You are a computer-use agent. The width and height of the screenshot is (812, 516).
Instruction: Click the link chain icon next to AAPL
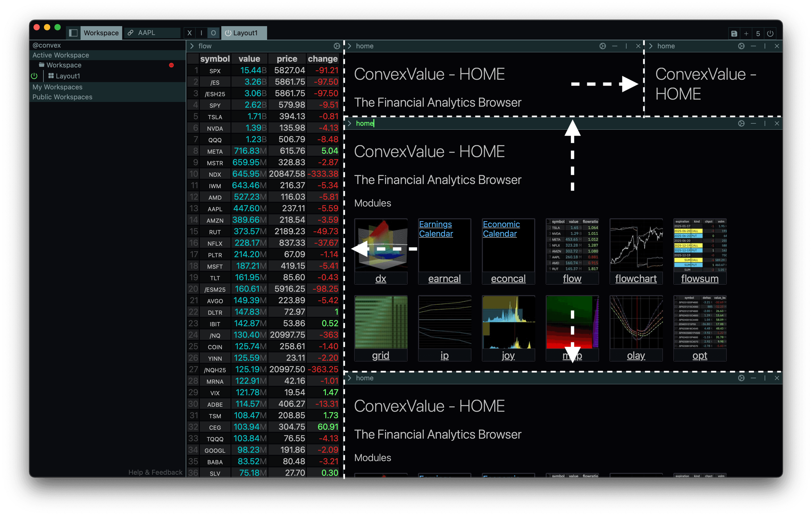pyautogui.click(x=130, y=33)
